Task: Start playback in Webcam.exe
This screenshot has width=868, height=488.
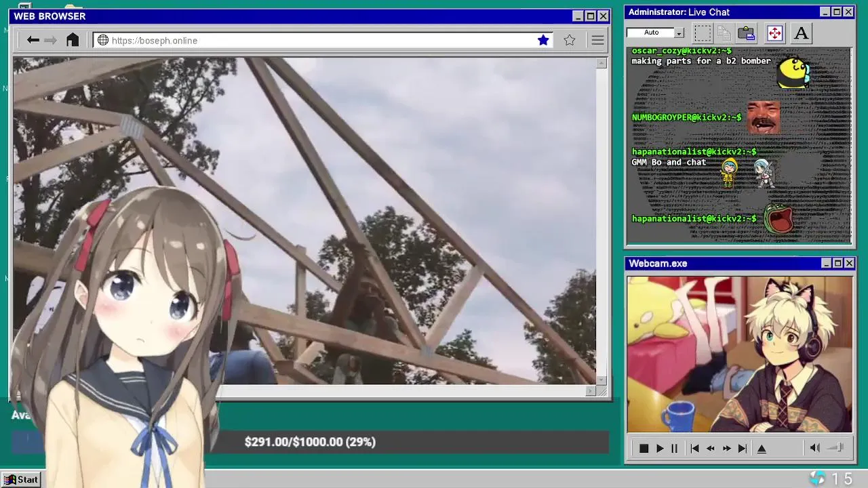Action: pos(660,449)
